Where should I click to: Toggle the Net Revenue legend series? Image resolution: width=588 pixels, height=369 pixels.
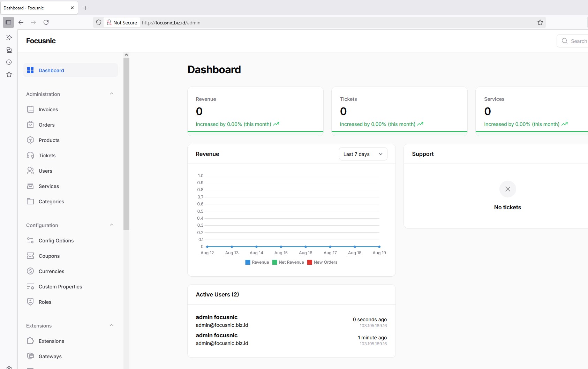[x=288, y=262]
